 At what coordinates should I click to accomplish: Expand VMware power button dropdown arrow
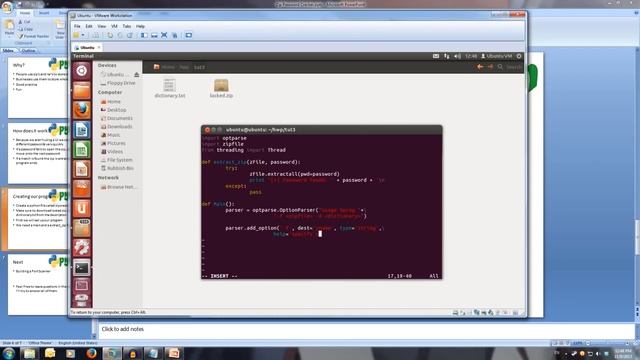(83, 35)
